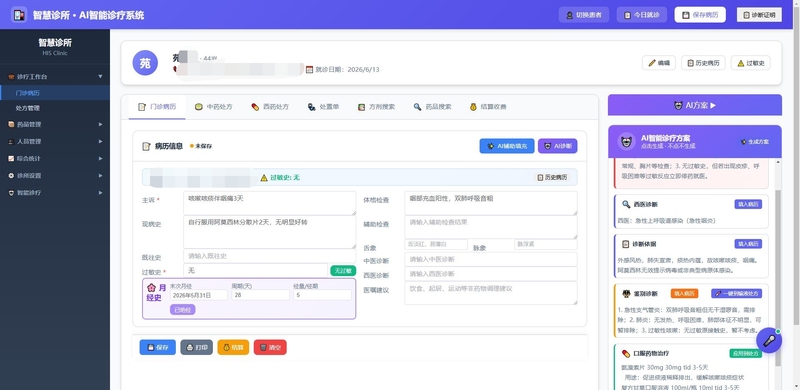Click the 编辑 patient button
Screen dimensions: 800x390
click(x=659, y=63)
